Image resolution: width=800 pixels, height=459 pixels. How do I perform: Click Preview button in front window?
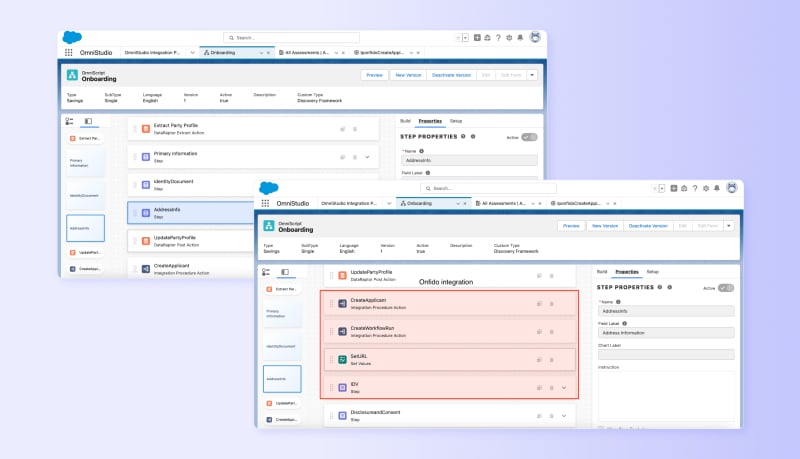coord(571,226)
